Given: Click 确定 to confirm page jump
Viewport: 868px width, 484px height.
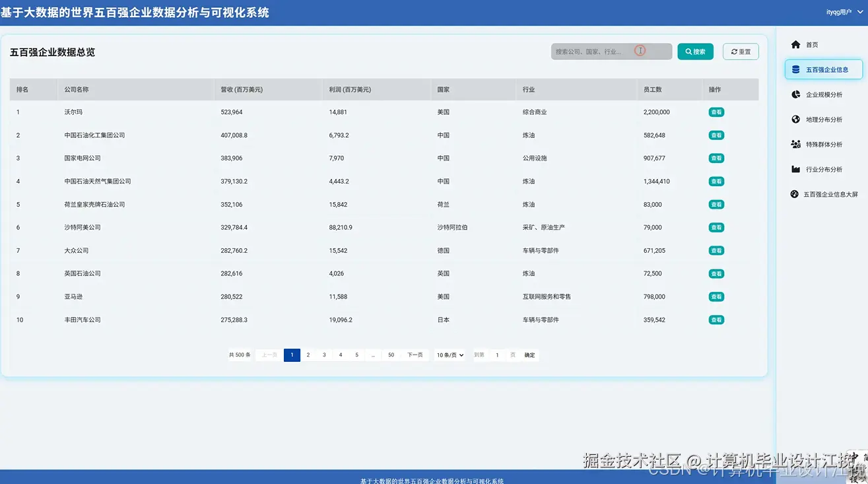Looking at the screenshot, I should 530,355.
